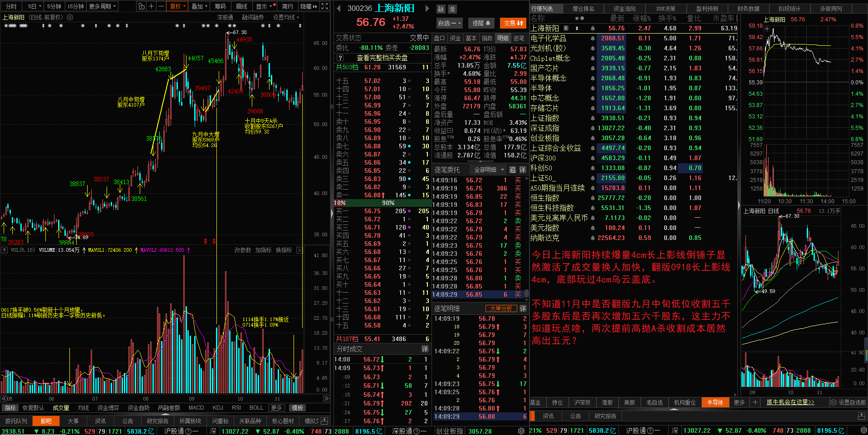Expand the bottom news panel icon
868x435 pixels.
pyautogui.click(x=861, y=416)
